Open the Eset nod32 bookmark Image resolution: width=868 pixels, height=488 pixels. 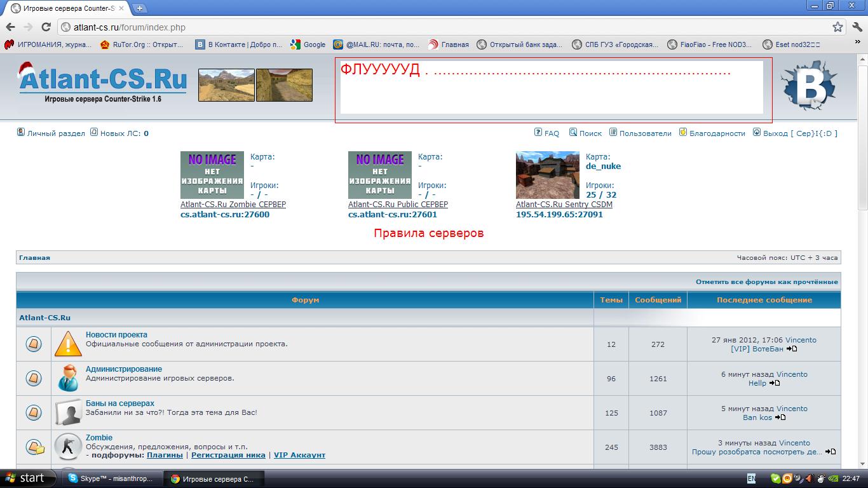click(791, 44)
